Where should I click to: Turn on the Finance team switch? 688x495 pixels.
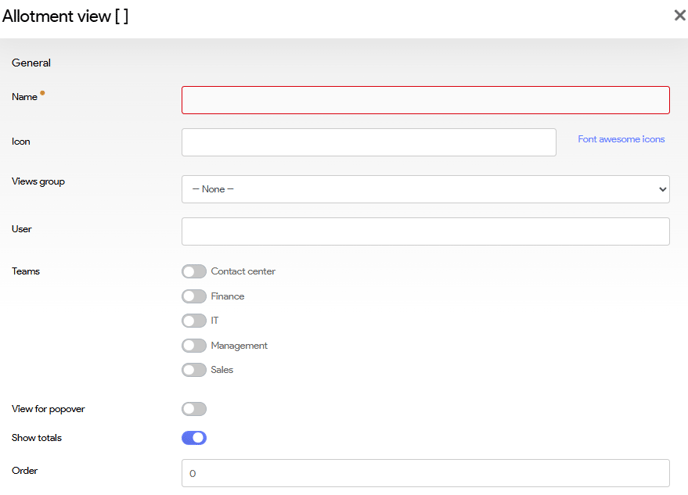click(194, 296)
